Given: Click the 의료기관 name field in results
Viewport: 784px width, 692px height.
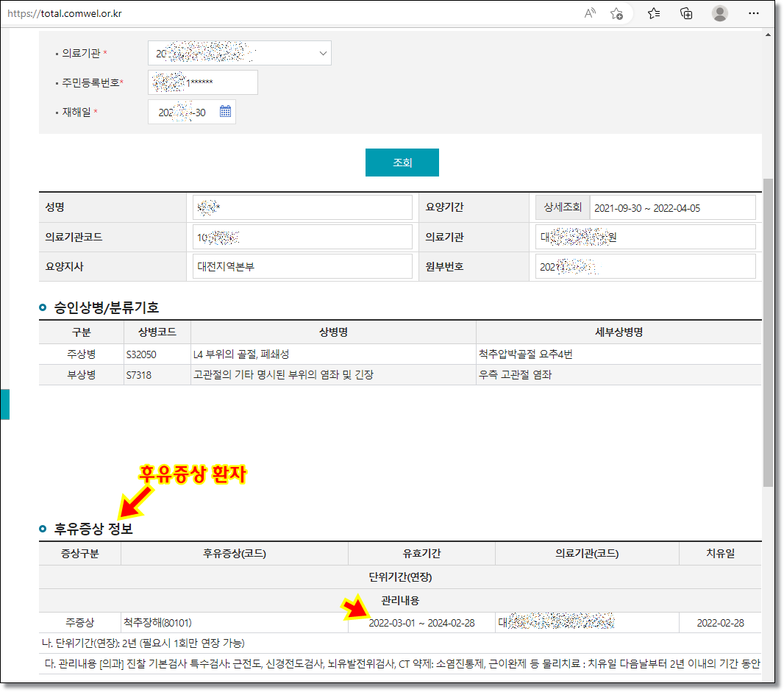Looking at the screenshot, I should point(646,237).
